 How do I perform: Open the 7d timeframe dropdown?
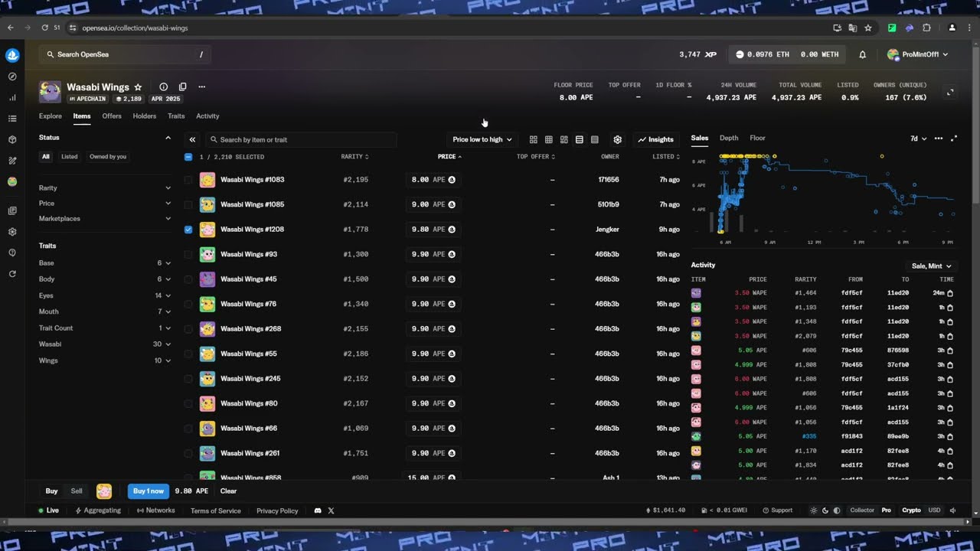918,139
